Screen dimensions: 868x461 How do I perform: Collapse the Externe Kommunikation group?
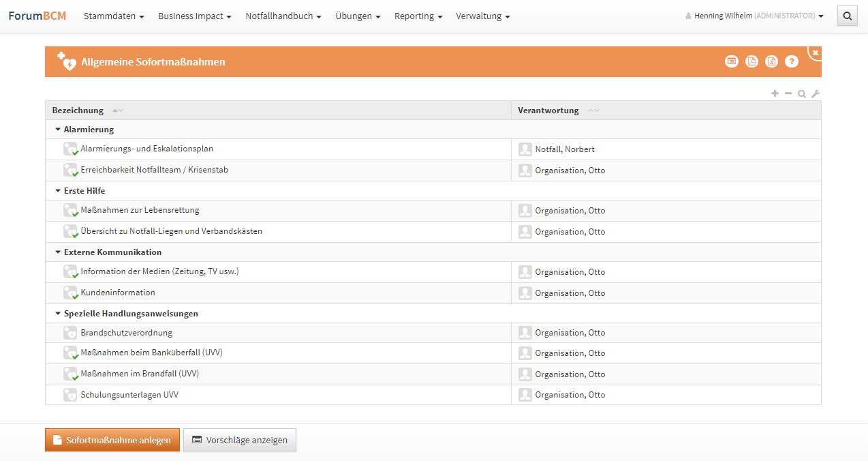tap(58, 252)
